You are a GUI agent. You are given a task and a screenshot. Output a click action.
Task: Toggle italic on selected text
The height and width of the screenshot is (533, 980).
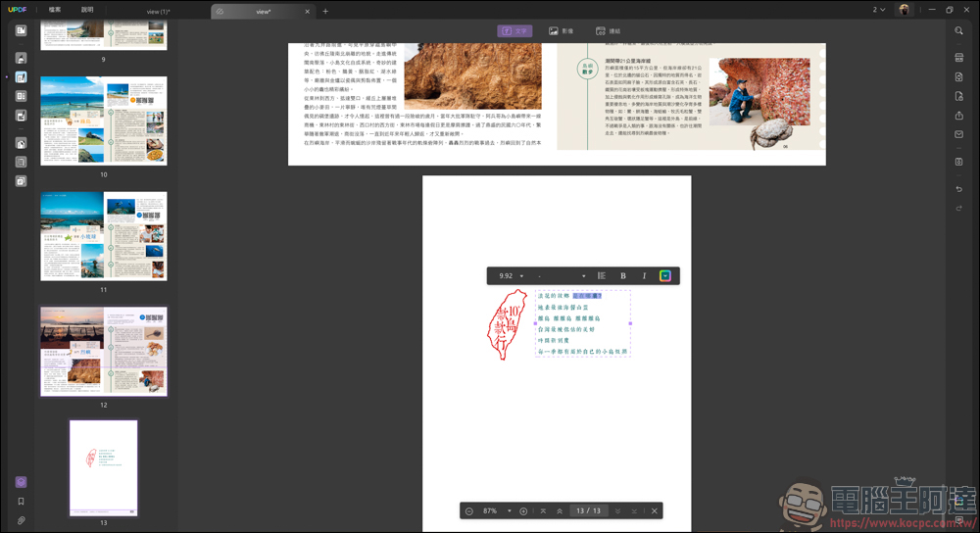coord(644,275)
